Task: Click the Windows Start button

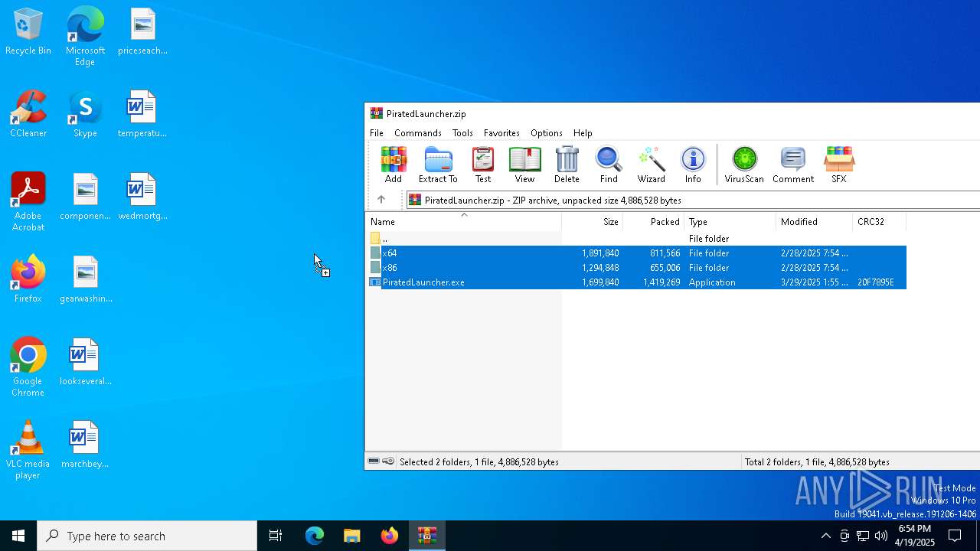Action: click(x=18, y=536)
